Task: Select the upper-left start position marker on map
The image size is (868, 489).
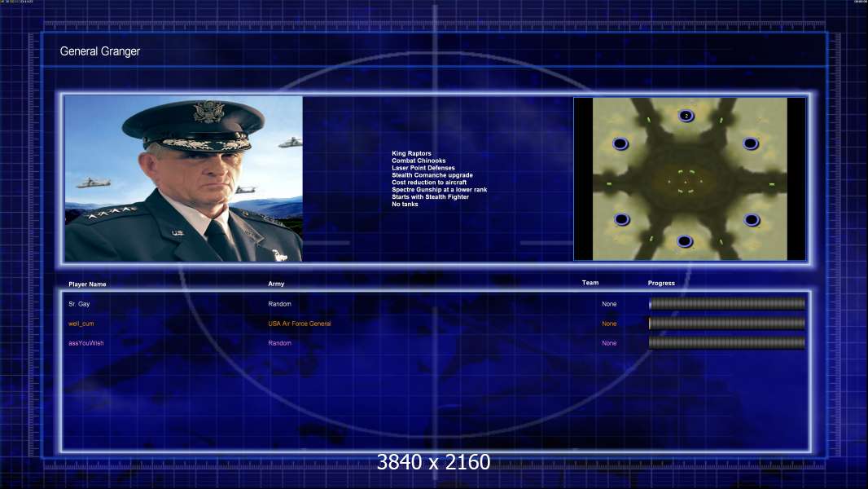Action: coord(620,144)
